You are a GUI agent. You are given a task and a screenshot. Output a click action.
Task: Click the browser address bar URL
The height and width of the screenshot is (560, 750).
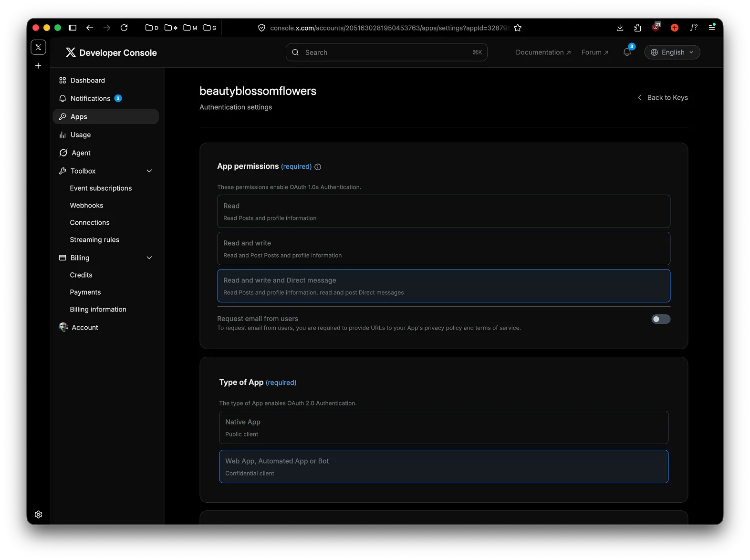(390, 28)
